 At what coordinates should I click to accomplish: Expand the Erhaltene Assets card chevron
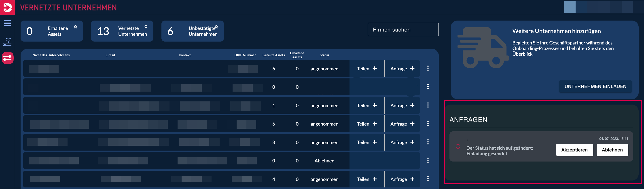pos(75,27)
